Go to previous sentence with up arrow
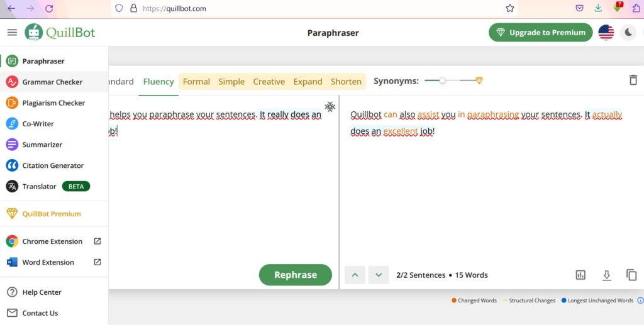Screen dimensions: 644x325 coord(355,275)
